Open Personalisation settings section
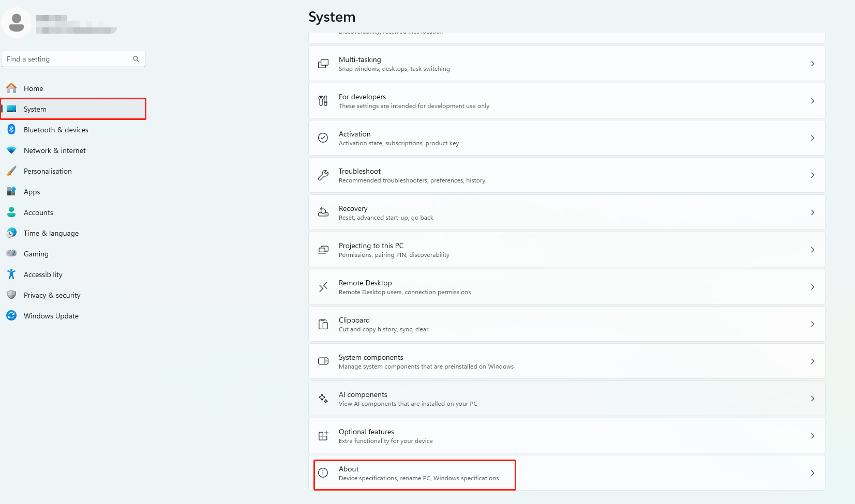 coord(73,171)
